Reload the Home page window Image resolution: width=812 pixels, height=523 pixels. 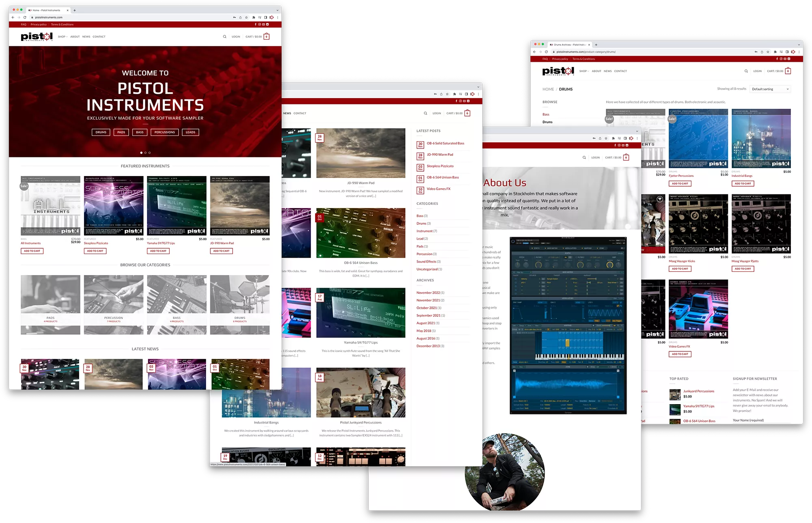tap(25, 17)
